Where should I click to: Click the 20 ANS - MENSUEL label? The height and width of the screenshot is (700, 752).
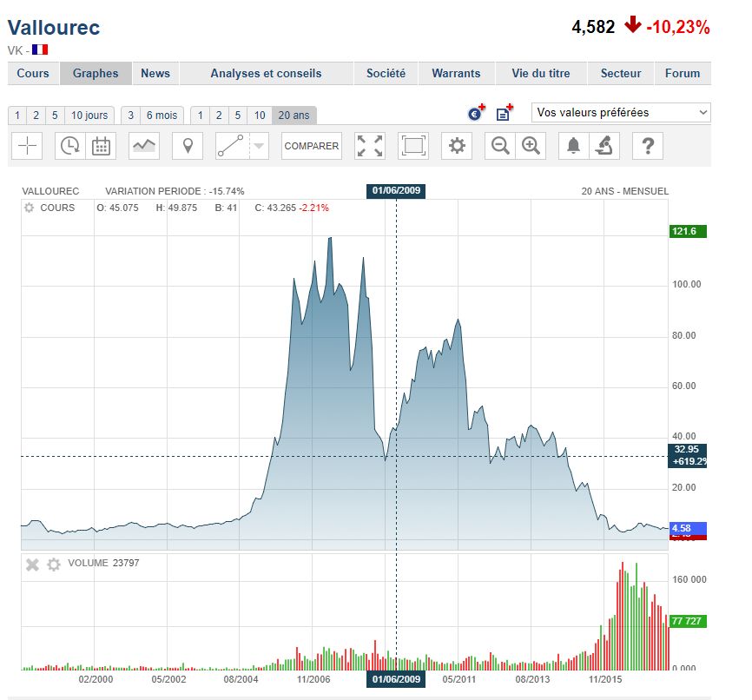(x=625, y=191)
